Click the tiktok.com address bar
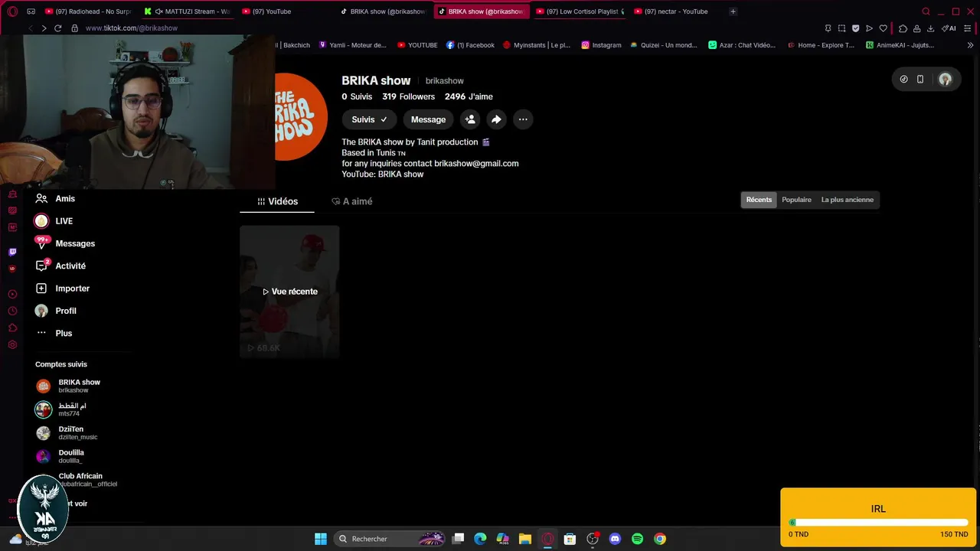Image resolution: width=980 pixels, height=551 pixels. coord(132,28)
